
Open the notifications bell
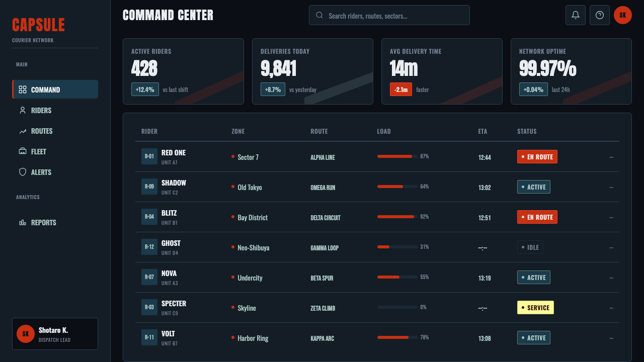pos(576,15)
